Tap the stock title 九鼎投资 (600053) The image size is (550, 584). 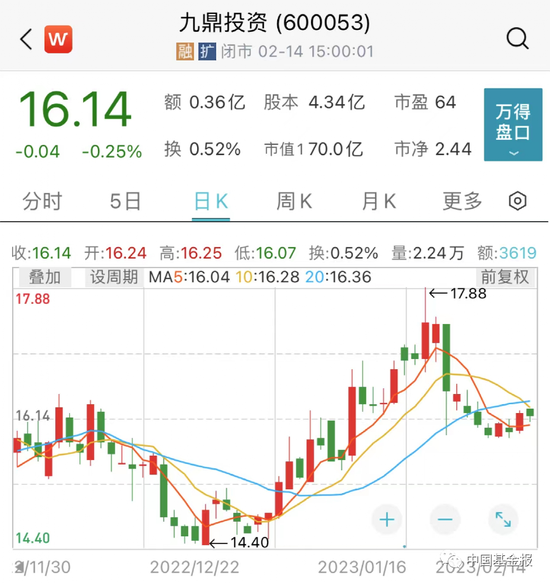275,23
